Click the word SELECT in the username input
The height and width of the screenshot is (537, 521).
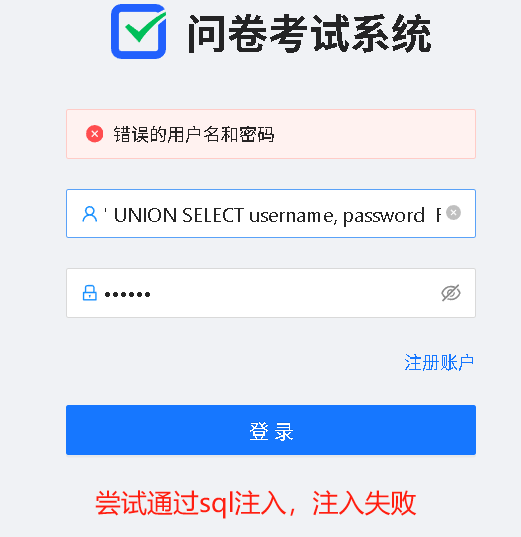(213, 215)
